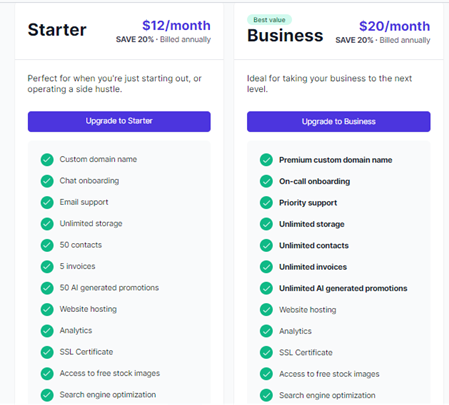Select the Business plan heading
The image size is (449, 405).
[285, 35]
